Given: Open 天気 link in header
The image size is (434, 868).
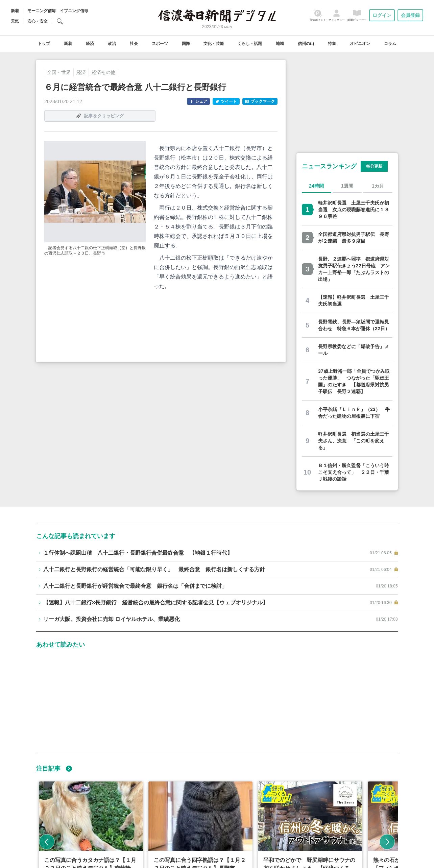Looking at the screenshot, I should pyautogui.click(x=15, y=21).
